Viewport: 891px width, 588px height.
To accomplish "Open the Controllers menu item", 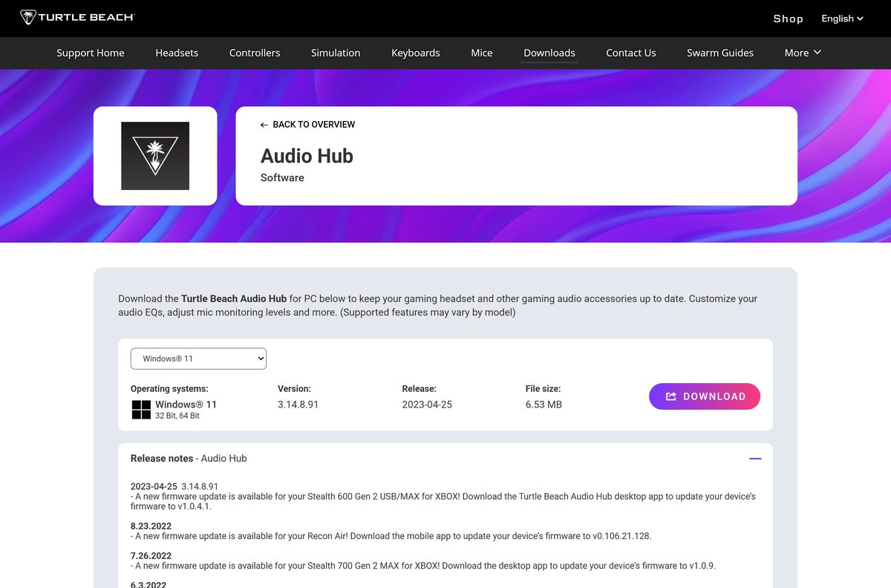I will [x=255, y=53].
